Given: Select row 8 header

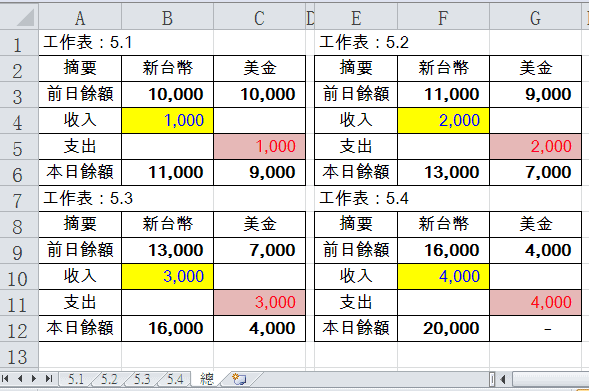Looking at the screenshot, I should (19, 225).
